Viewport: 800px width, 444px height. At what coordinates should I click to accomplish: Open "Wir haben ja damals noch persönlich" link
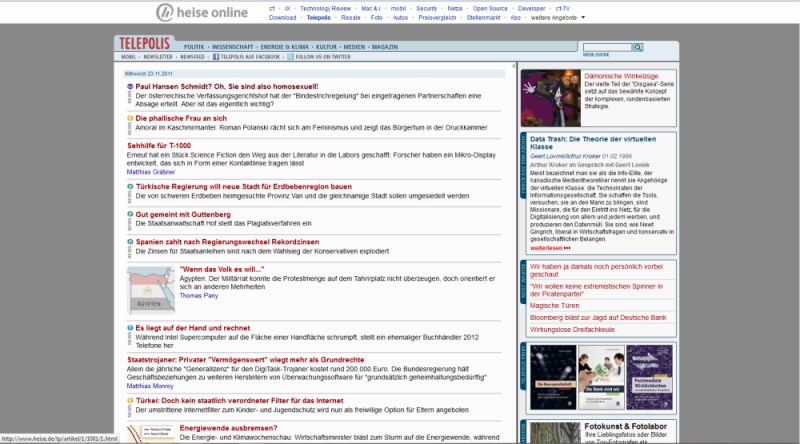tap(596, 270)
